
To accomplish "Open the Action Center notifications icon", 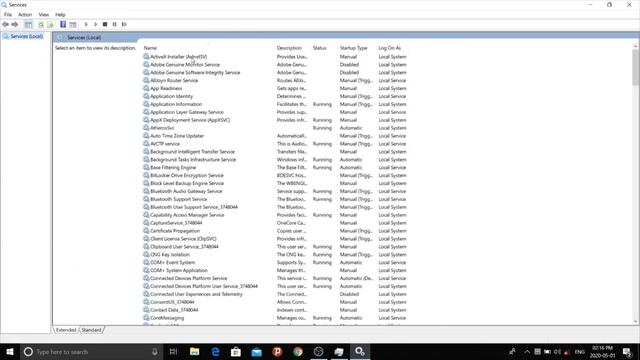I will [x=627, y=351].
